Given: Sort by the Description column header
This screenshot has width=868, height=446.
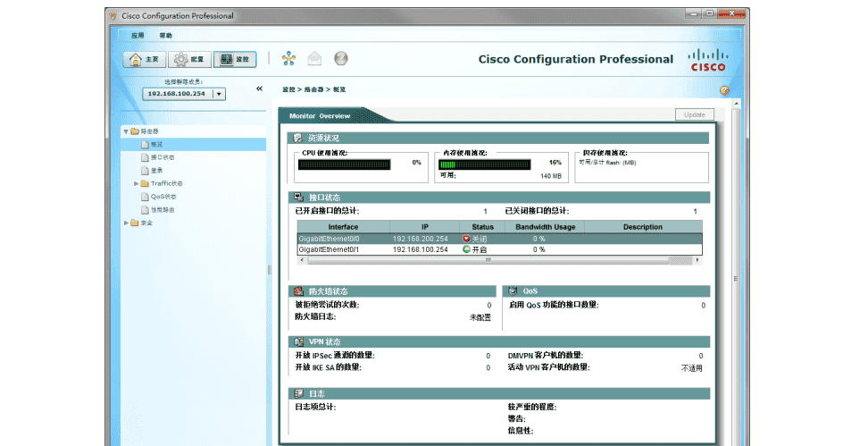Looking at the screenshot, I should [643, 227].
